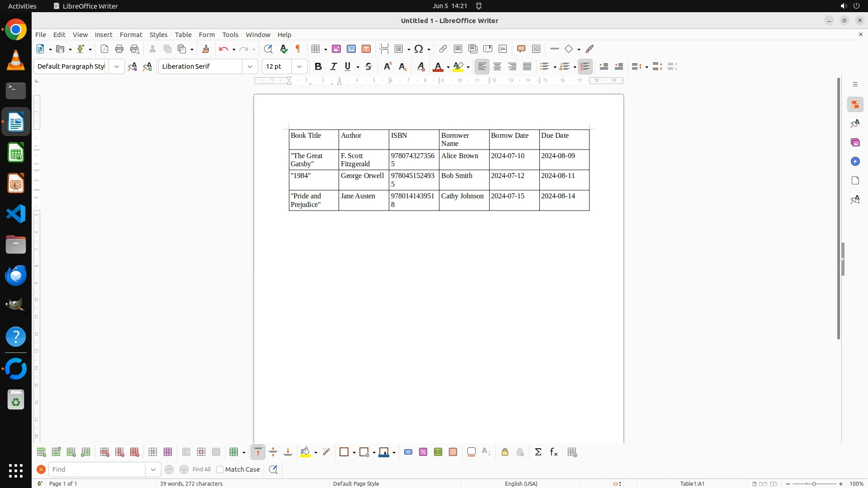Image resolution: width=868 pixels, height=488 pixels.
Task: Click the Sum formula icon
Action: (x=538, y=452)
